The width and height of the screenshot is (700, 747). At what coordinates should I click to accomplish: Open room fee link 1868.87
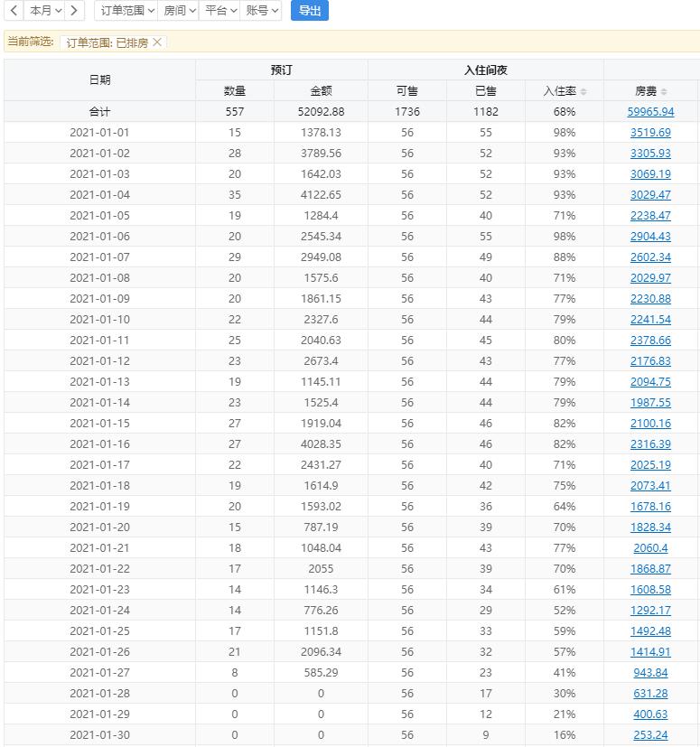[650, 569]
